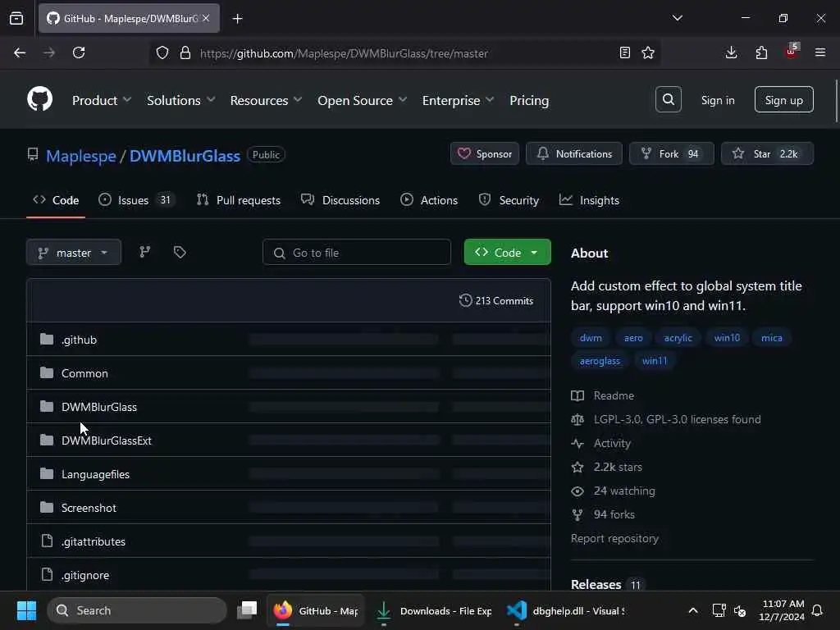This screenshot has height=630, width=840.
Task: Open the master branch dropdown
Action: pyautogui.click(x=73, y=253)
